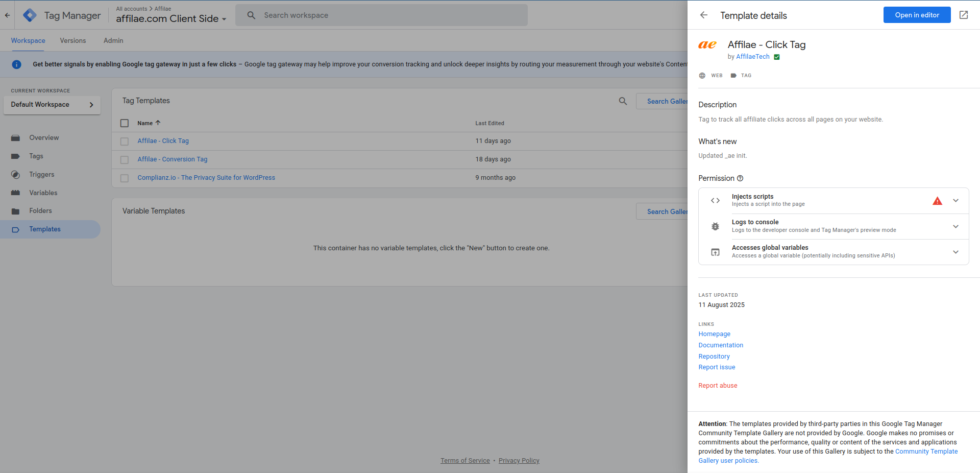
Task: Click the TAG label icon
Action: (x=733, y=76)
